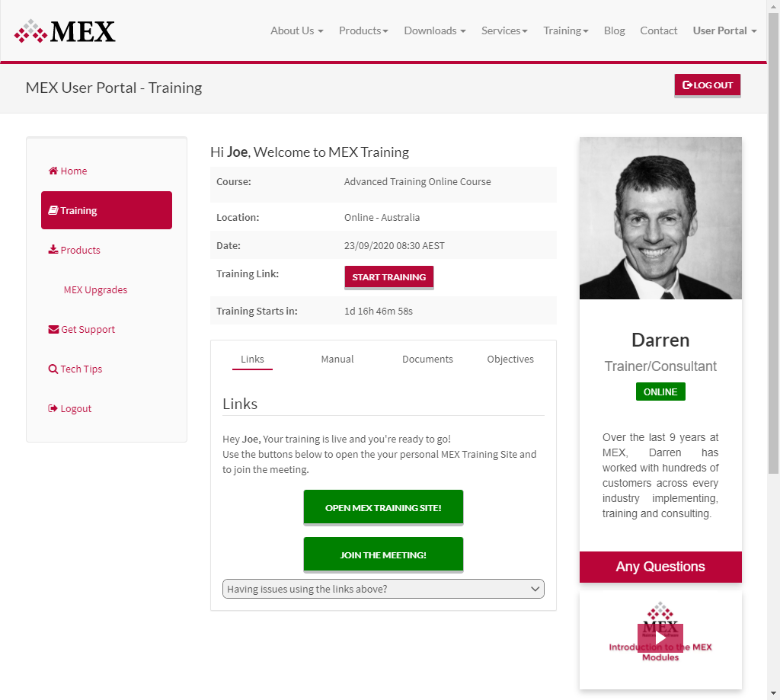Click 'Trainer/Consultant' title text

pyautogui.click(x=660, y=366)
